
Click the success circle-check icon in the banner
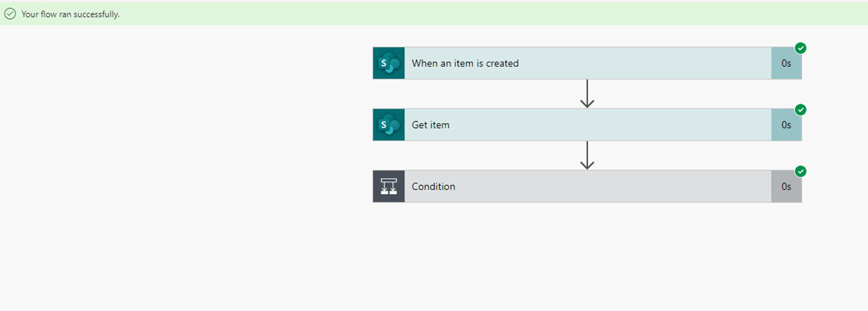(10, 14)
